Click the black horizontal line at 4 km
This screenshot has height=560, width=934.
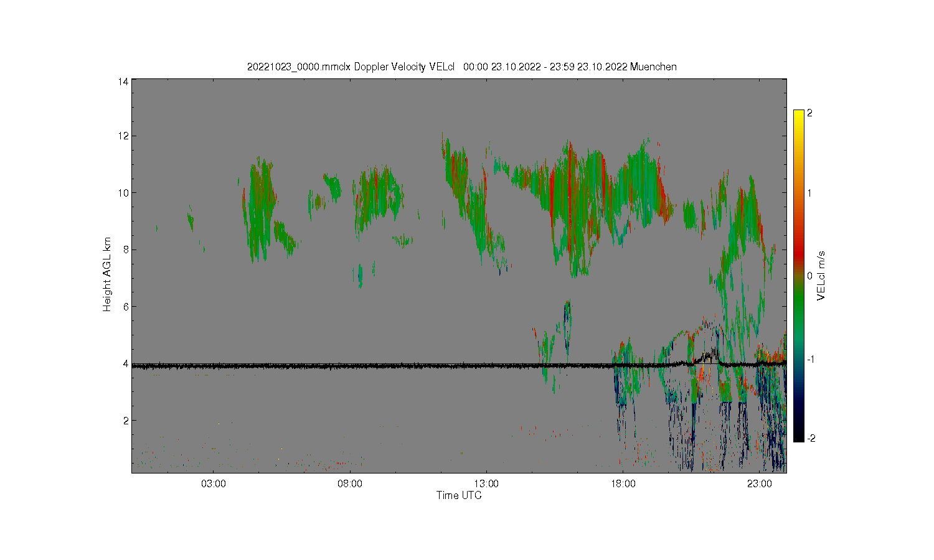pyautogui.click(x=459, y=366)
